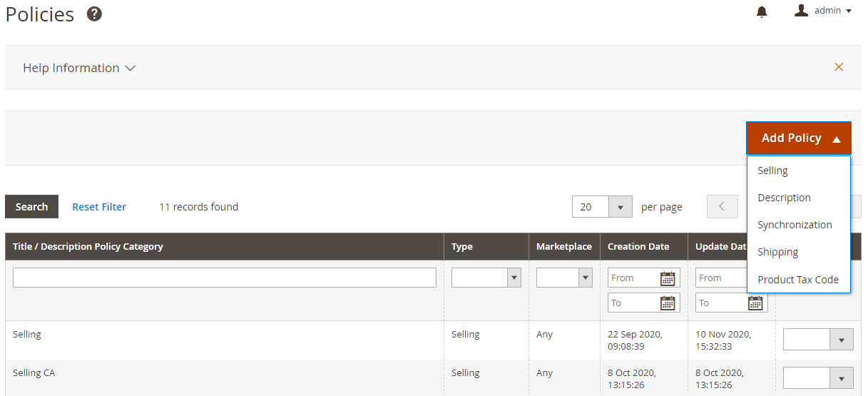Click the Add Policy button

coord(799,138)
